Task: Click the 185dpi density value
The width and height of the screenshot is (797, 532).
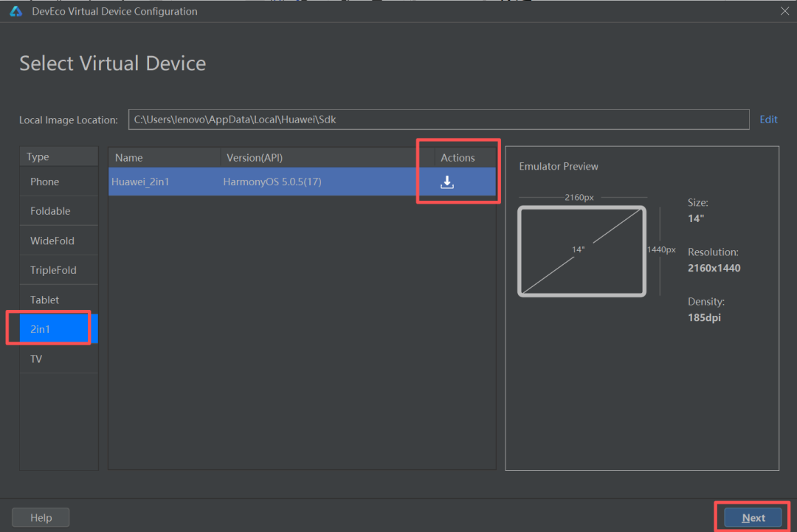Action: (x=704, y=317)
